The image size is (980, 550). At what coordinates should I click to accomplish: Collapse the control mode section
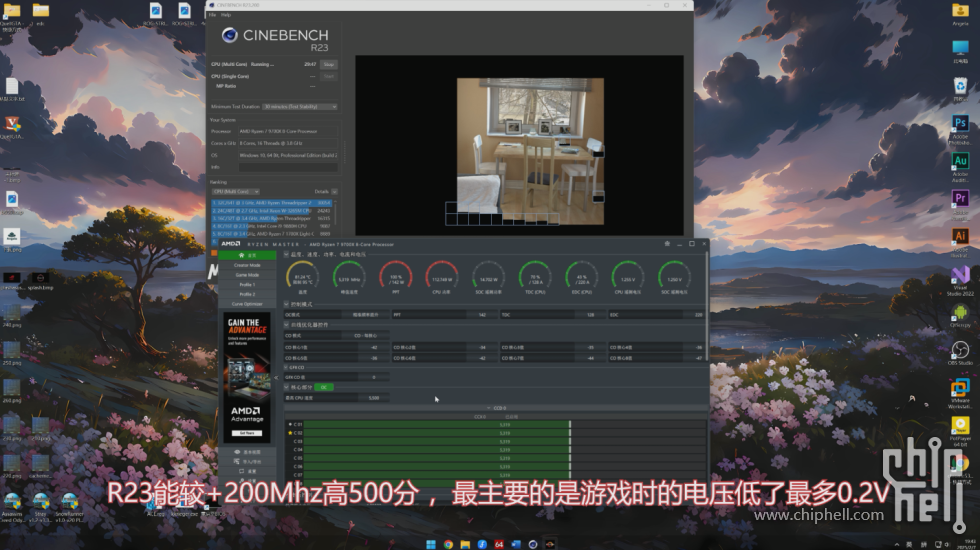[x=287, y=304]
